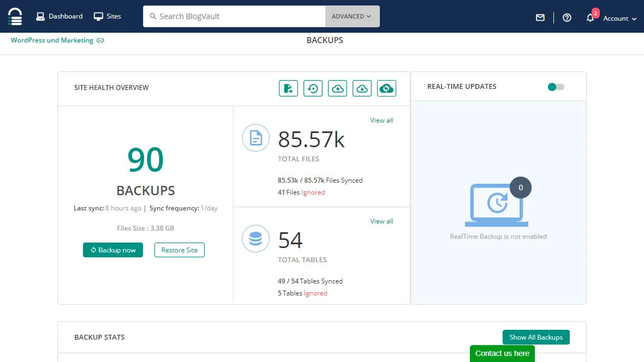644x362 pixels.
Task: Click the Show All Backups button
Action: point(536,337)
